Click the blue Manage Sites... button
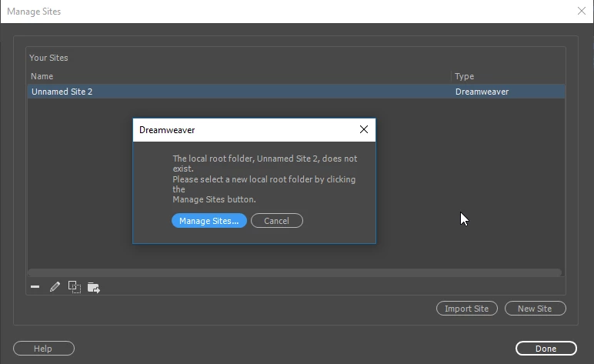594x364 pixels. tap(209, 221)
